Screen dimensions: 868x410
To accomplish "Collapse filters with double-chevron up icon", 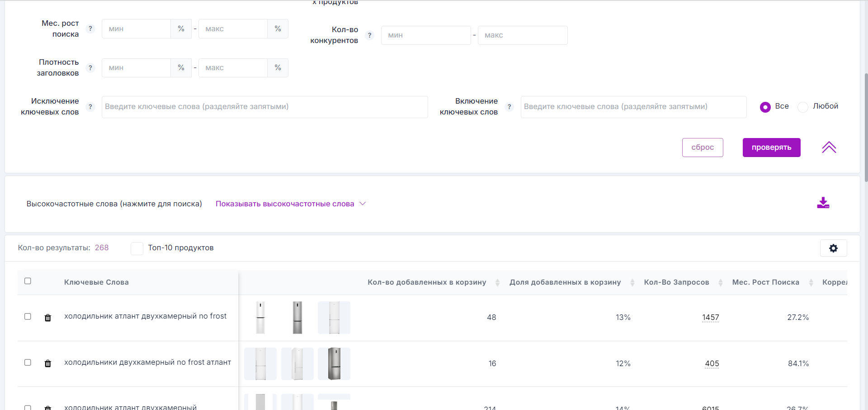I will pos(829,148).
